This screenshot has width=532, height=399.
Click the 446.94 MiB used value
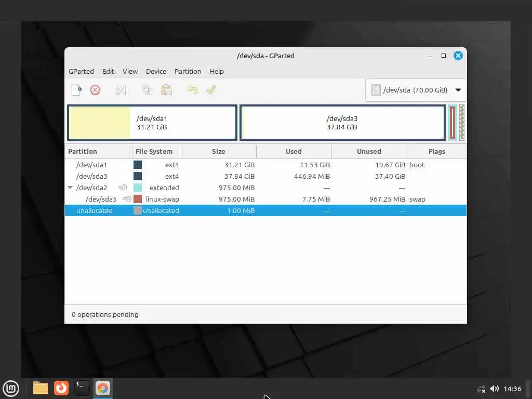tap(312, 177)
